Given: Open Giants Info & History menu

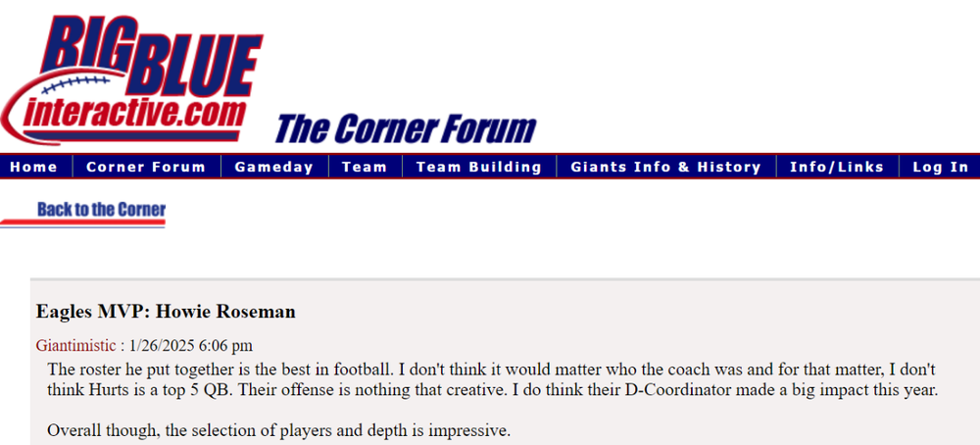Looking at the screenshot, I should pyautogui.click(x=665, y=167).
